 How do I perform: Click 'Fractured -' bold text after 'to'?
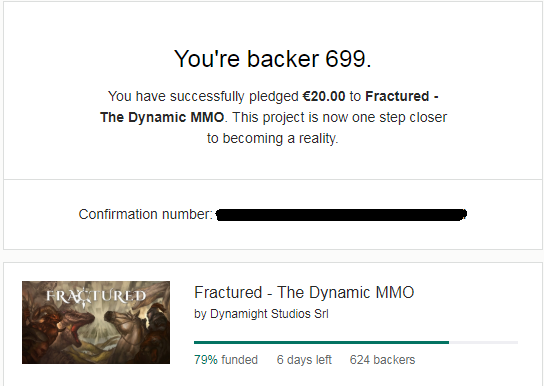402,96
